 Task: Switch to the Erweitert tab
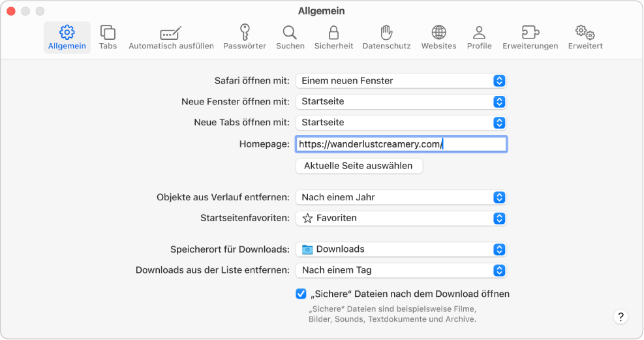[x=585, y=37]
